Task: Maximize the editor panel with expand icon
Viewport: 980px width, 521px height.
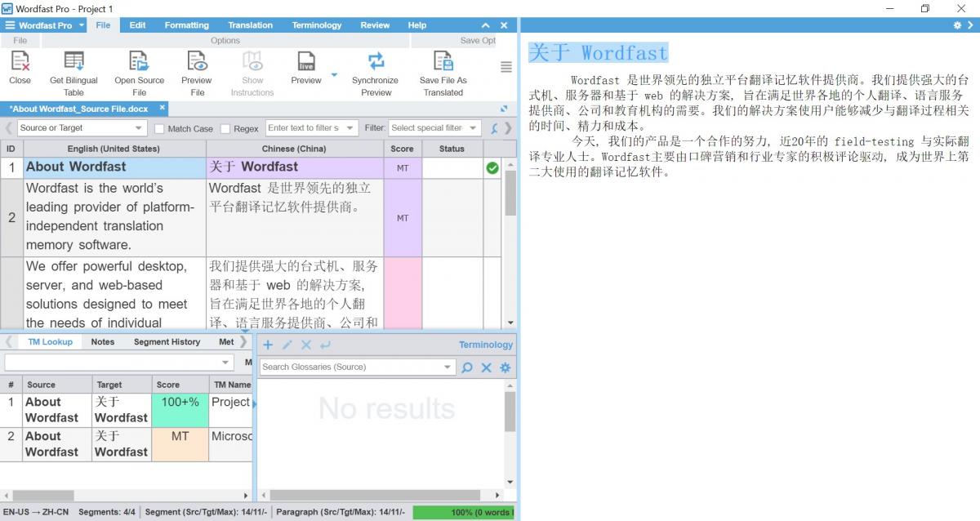Action: click(x=504, y=109)
